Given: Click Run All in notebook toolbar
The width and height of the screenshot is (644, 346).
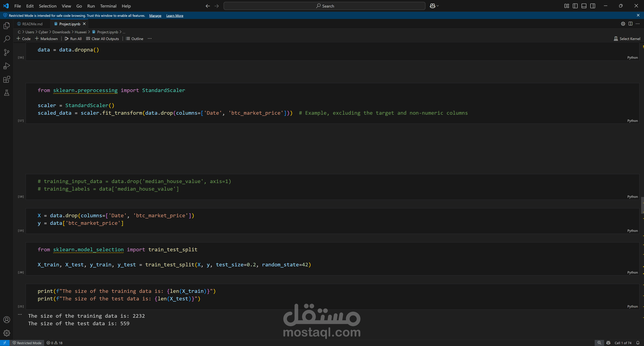Looking at the screenshot, I should click(73, 39).
